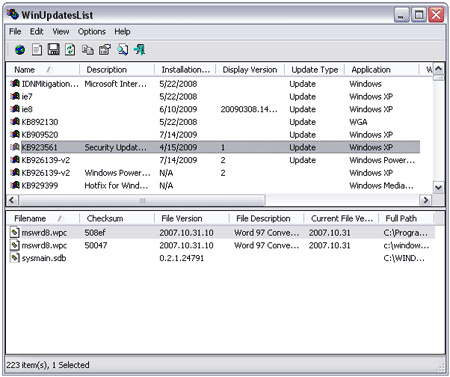Click the icon beside the ie8 row
The image size is (450, 377).
15,109
